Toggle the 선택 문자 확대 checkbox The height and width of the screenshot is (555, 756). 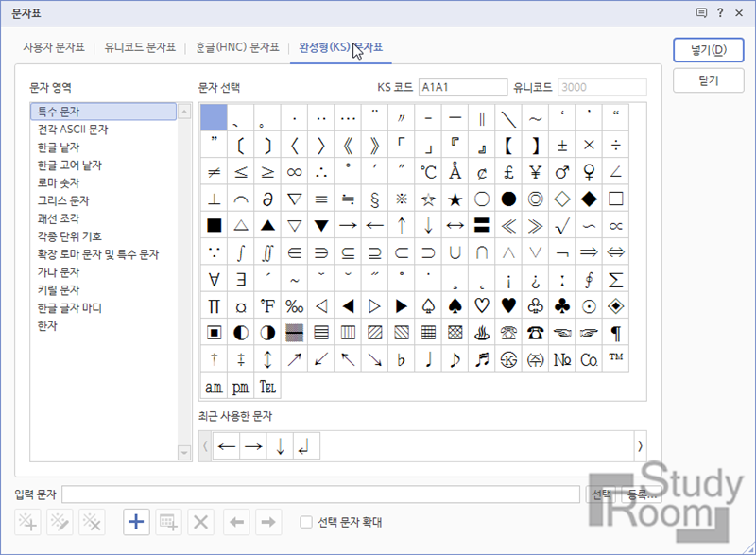tap(306, 522)
